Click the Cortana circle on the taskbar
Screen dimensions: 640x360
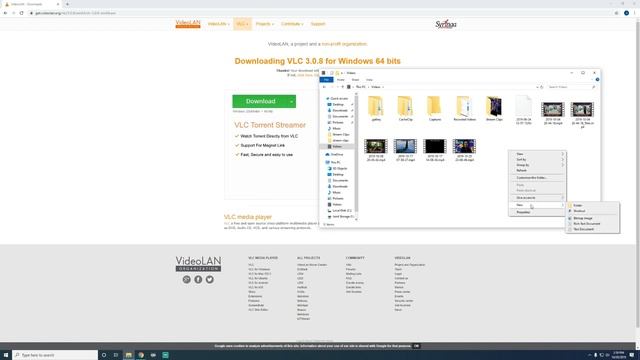tap(104, 355)
